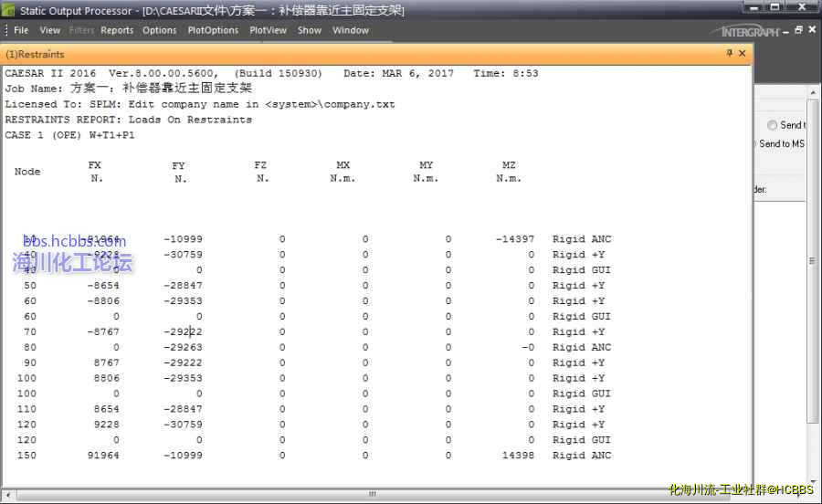Restore down the inner document window

tap(798, 30)
